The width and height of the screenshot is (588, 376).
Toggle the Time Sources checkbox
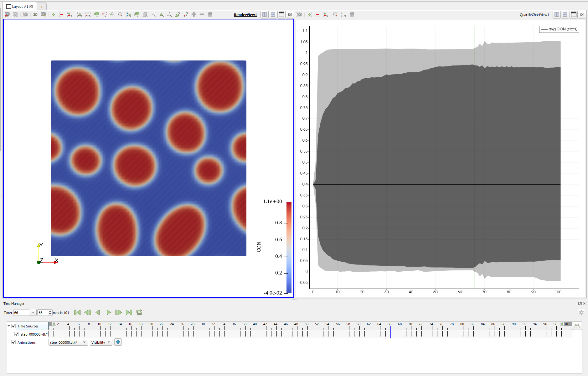tap(13, 326)
